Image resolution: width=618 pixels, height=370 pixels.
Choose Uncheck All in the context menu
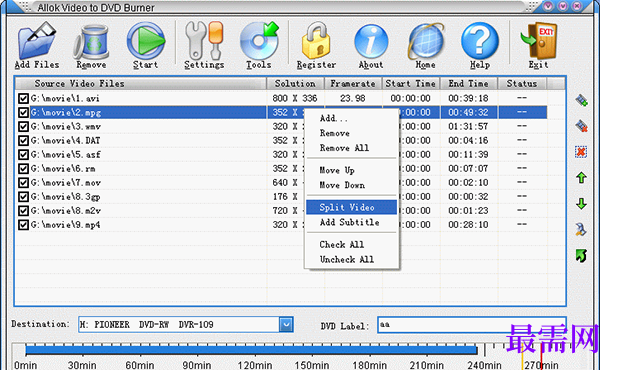coord(352,259)
